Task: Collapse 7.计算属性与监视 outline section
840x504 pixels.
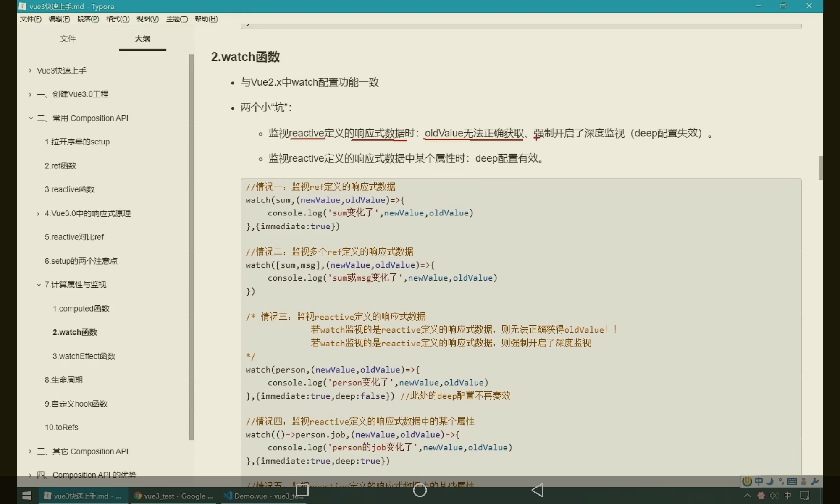Action: tap(39, 285)
